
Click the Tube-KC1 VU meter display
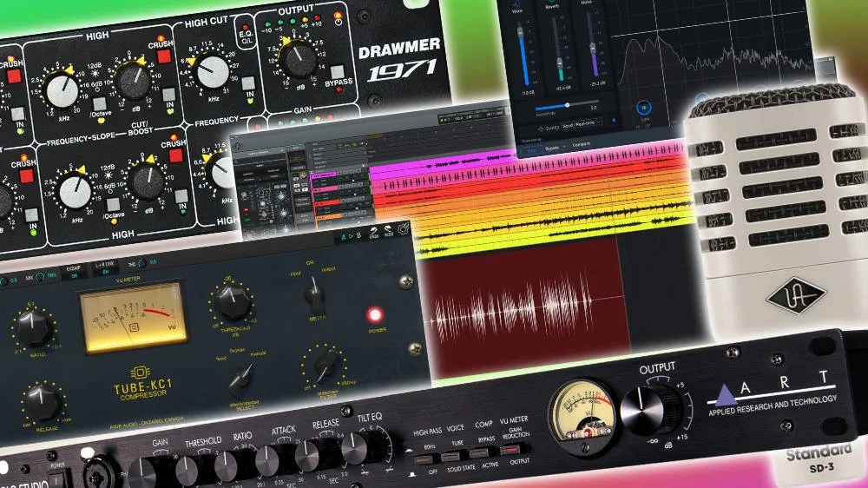pos(132,317)
